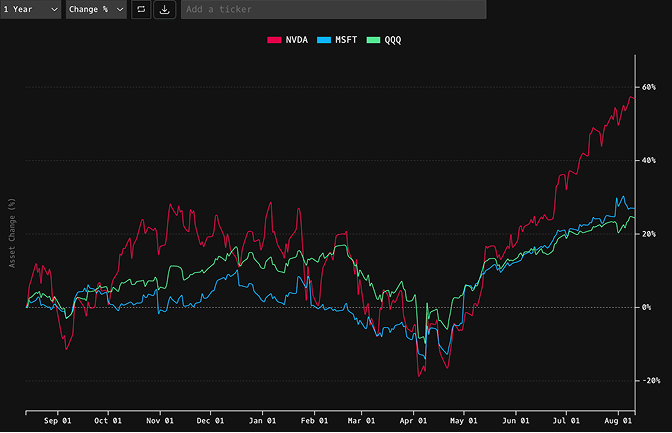Click the Apr 01 x-axis label
This screenshot has width=672, height=433.
click(413, 421)
